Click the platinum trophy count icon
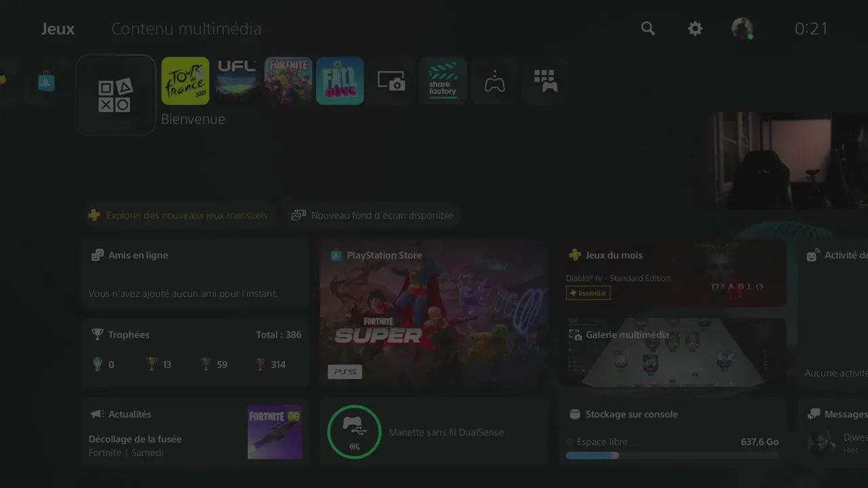868x488 pixels. pos(97,364)
